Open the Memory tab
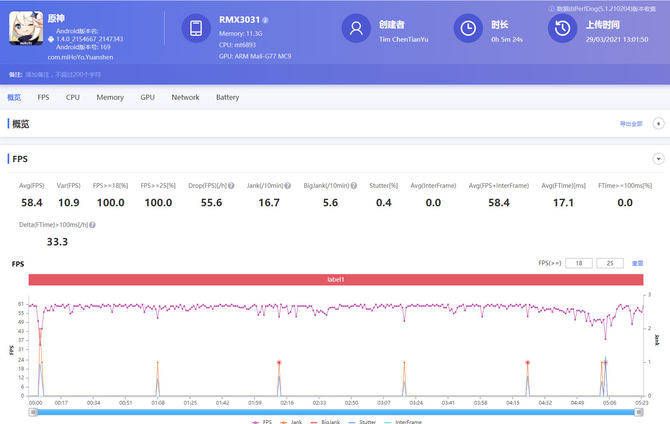 tap(110, 97)
